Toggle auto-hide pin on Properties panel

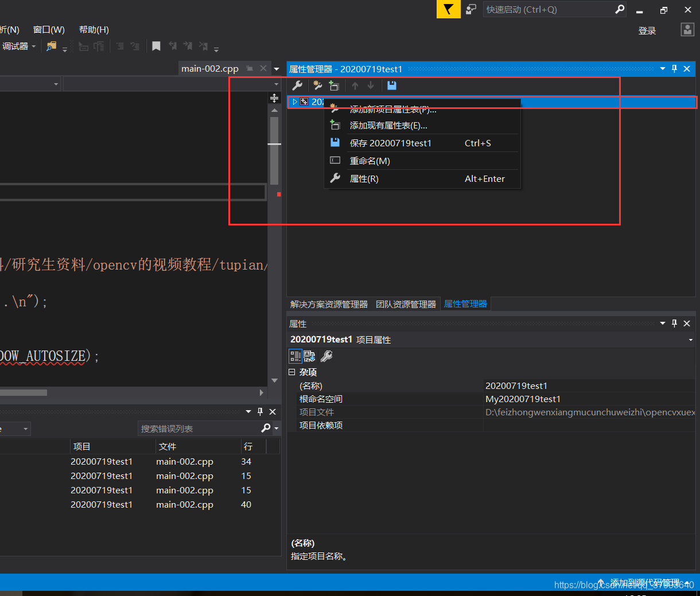pos(674,323)
